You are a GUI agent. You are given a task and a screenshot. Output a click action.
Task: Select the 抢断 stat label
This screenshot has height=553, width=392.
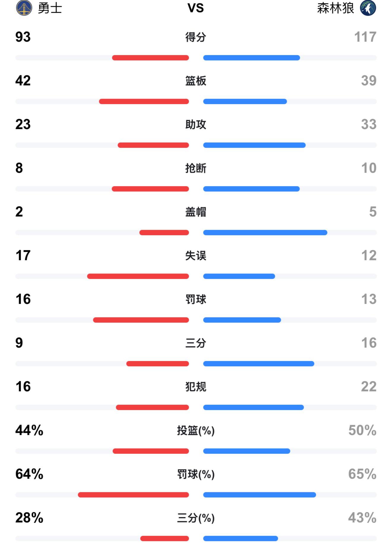[x=196, y=168]
